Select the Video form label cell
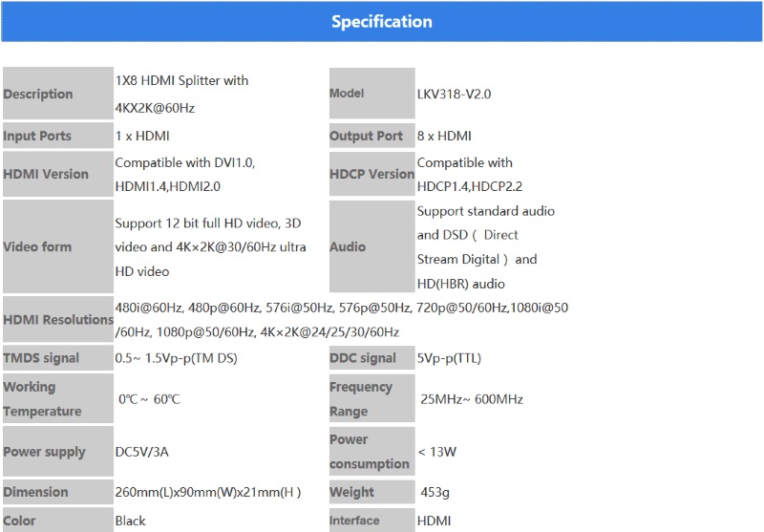The height and width of the screenshot is (532, 764). [x=58, y=246]
